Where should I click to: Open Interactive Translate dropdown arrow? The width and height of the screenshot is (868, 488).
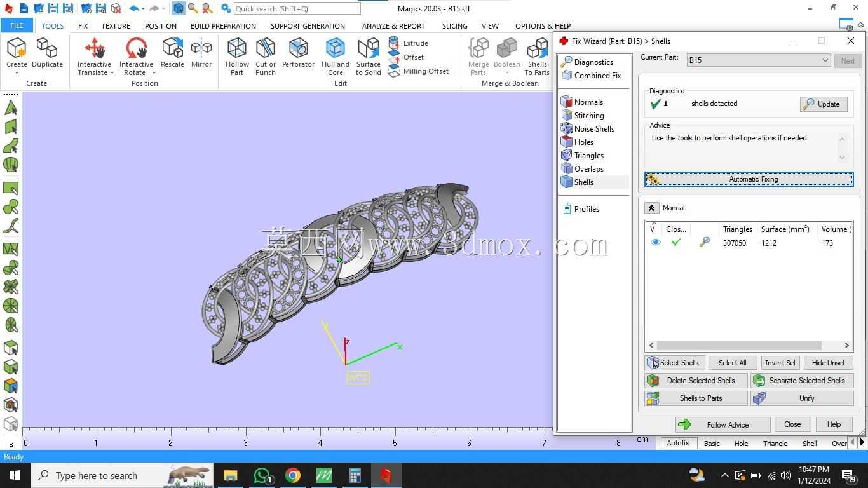tap(112, 73)
